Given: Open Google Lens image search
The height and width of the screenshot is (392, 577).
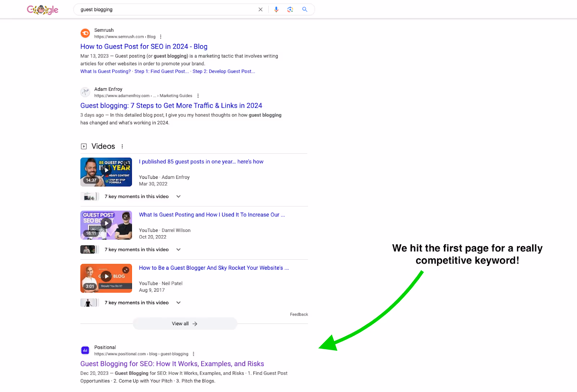Looking at the screenshot, I should 290,9.
